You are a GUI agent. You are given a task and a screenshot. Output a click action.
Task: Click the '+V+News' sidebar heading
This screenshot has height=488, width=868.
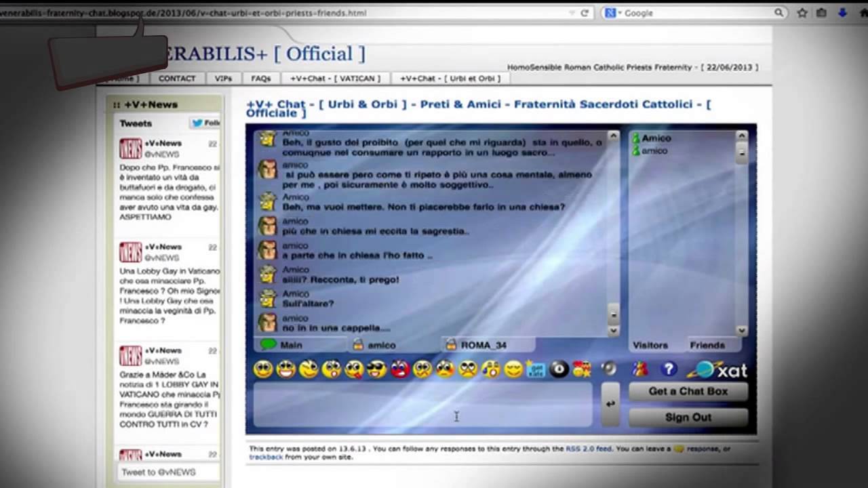[151, 105]
